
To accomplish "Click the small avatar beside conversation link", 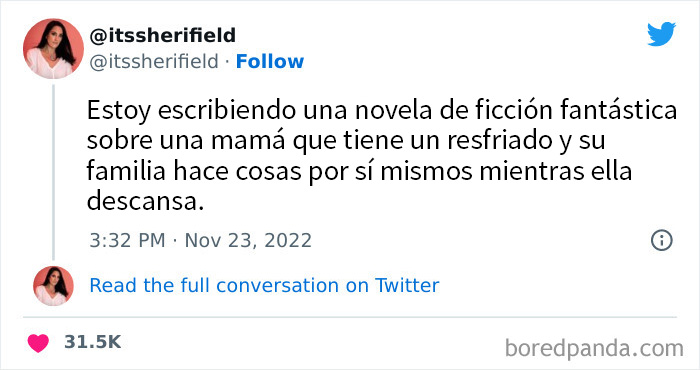I will 53,286.
